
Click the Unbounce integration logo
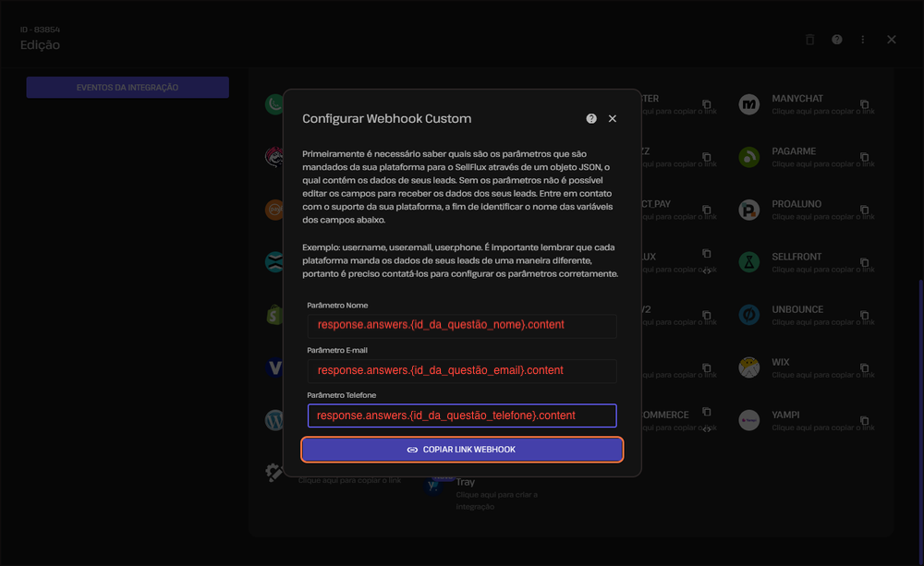pos(749,315)
